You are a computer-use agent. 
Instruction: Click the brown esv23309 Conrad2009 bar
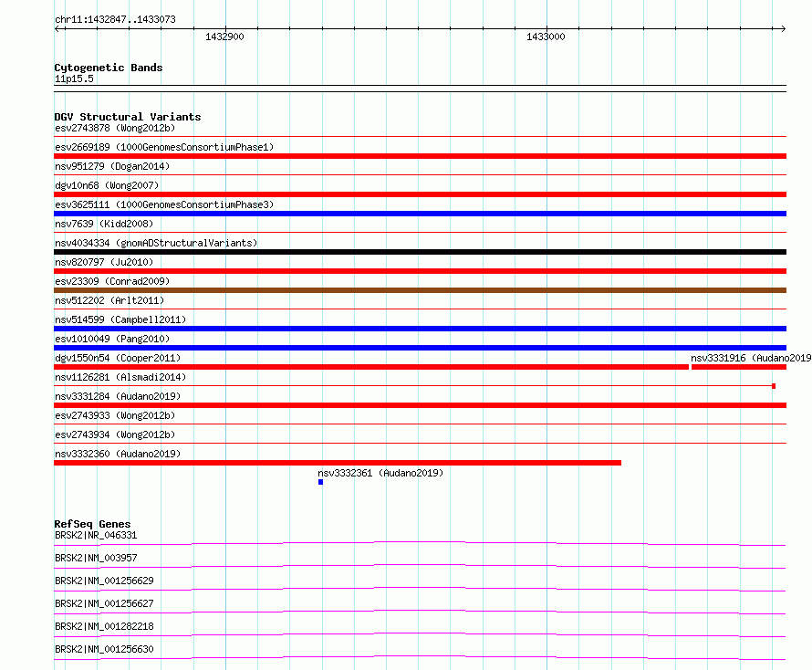[x=420, y=290]
